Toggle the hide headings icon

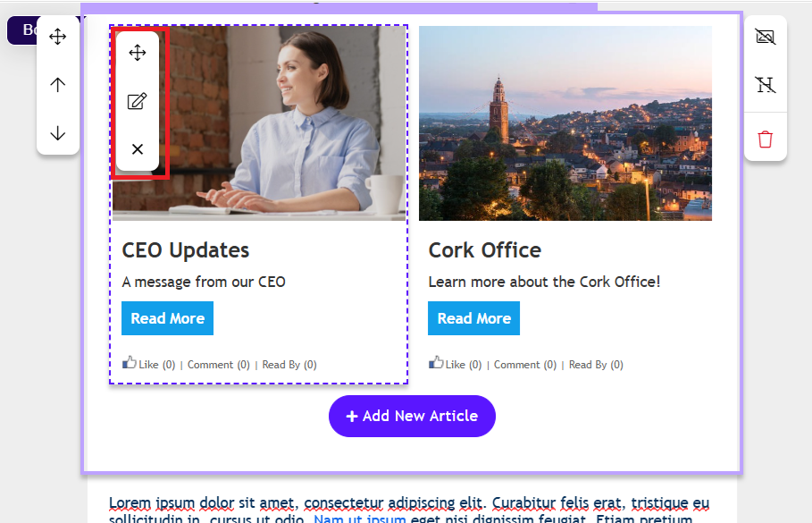766,85
